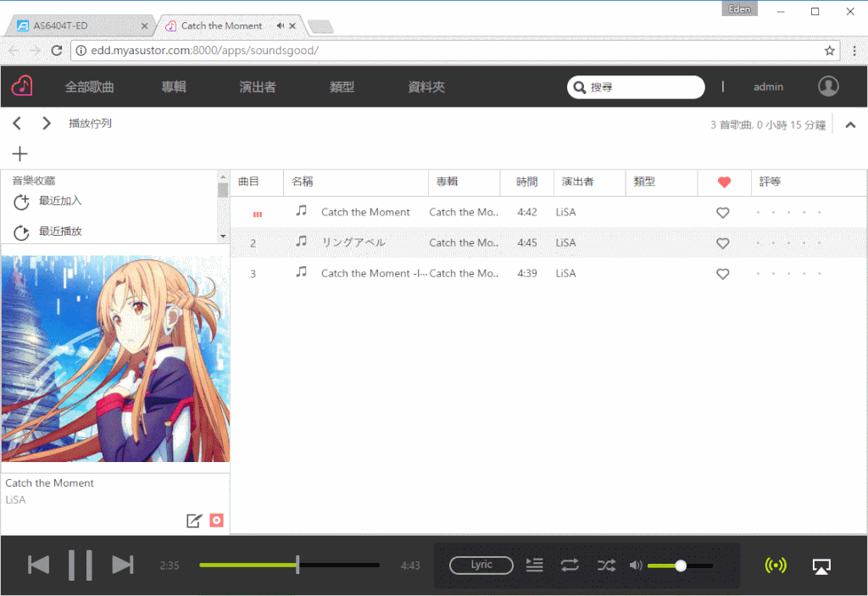Click the album cover artwork
The width and height of the screenshot is (868, 596).
point(115,359)
